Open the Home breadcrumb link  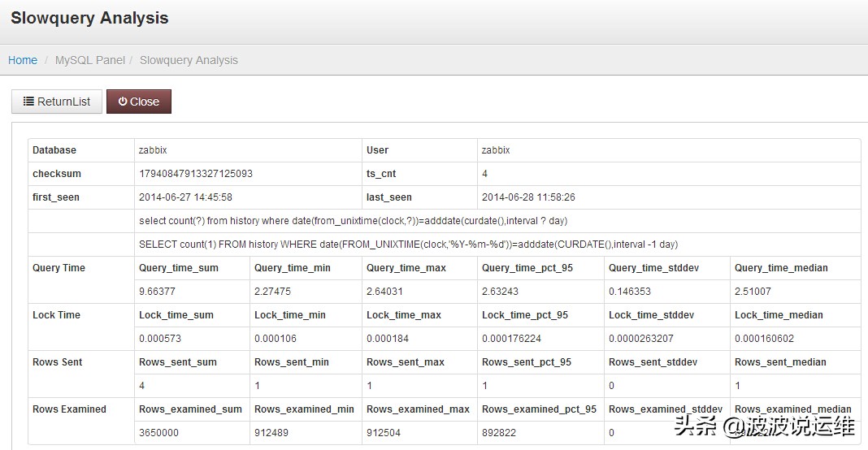click(23, 60)
